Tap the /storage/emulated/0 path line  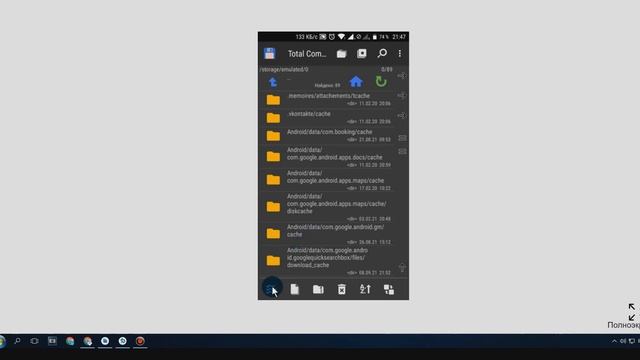(284, 69)
